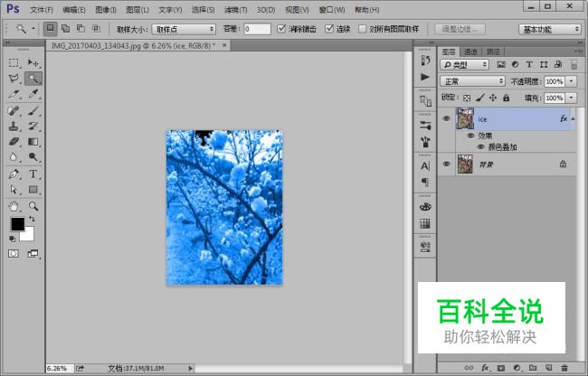This screenshot has width=588, height=376.
Task: Hide the background layer
Action: (x=446, y=164)
